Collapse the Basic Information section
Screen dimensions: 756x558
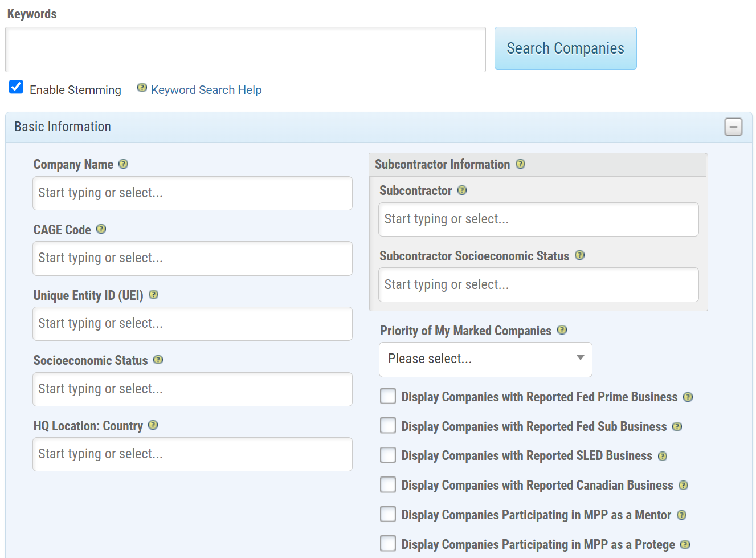pyautogui.click(x=733, y=127)
